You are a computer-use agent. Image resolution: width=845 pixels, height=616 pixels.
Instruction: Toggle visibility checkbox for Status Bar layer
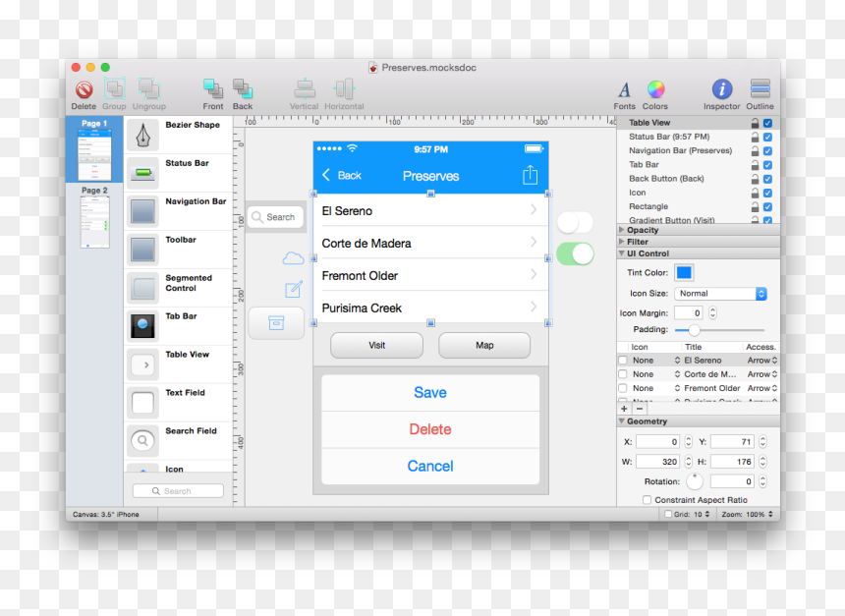(768, 137)
